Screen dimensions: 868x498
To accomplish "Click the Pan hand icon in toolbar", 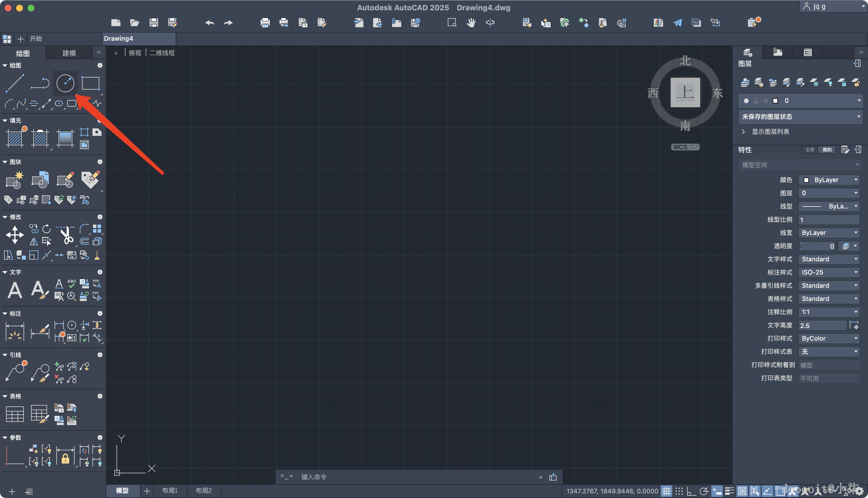I will (471, 23).
